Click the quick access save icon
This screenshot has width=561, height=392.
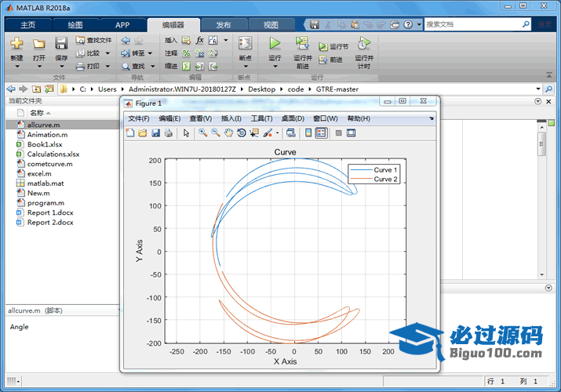pyautogui.click(x=314, y=24)
